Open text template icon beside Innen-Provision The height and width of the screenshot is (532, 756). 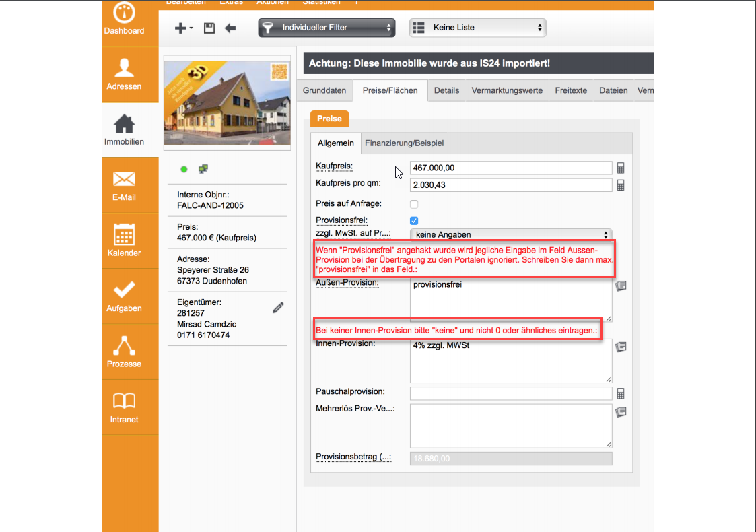[x=621, y=346]
